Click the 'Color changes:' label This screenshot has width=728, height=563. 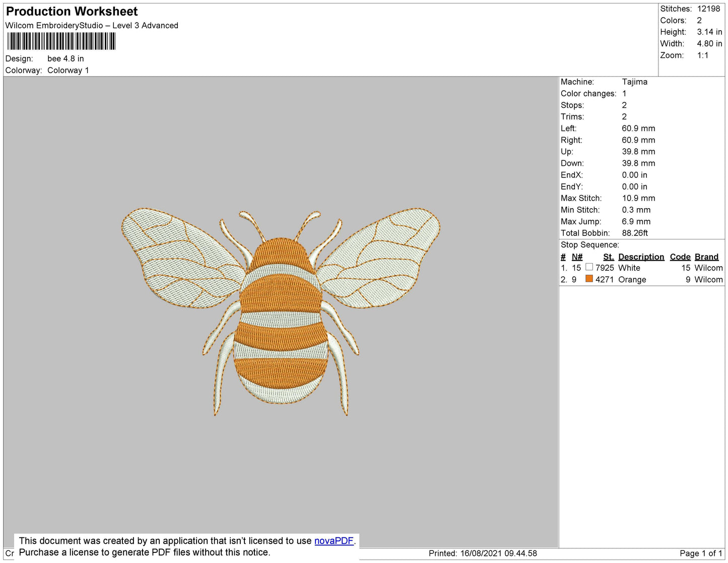[x=588, y=93]
